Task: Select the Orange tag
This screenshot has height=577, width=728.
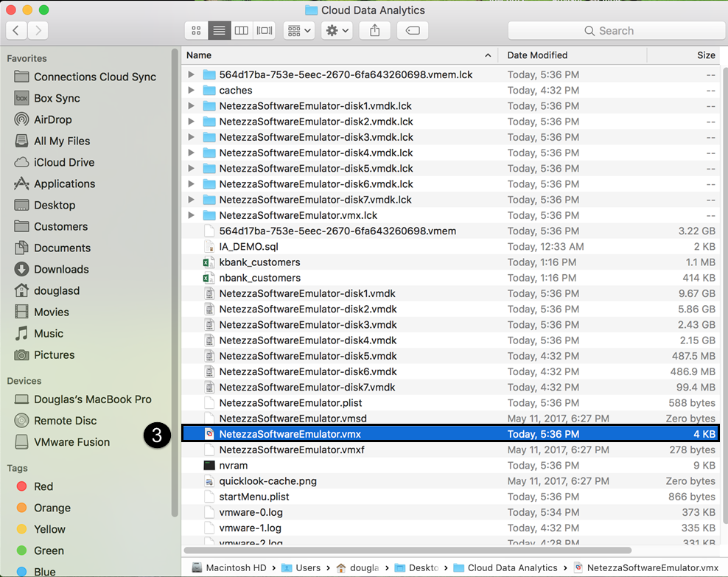Action: click(43, 508)
